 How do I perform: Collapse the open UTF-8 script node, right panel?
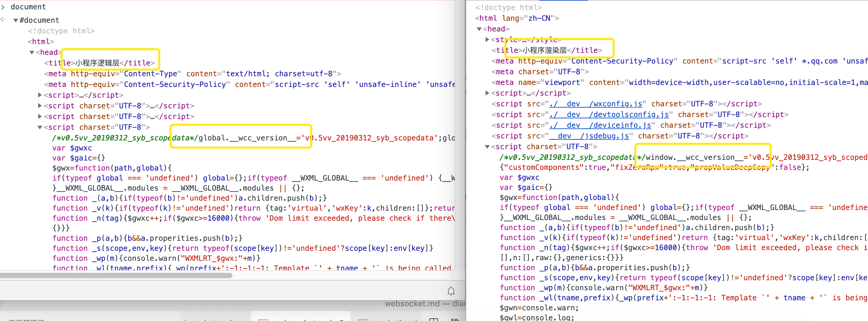click(487, 146)
